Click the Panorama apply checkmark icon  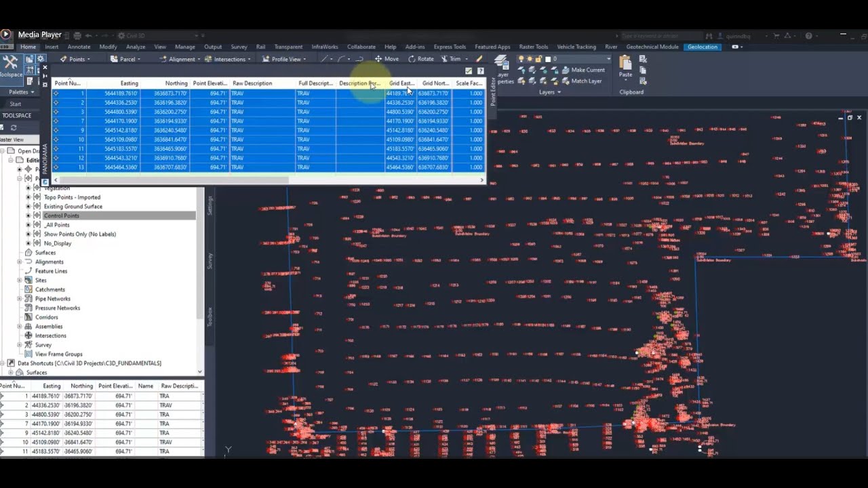[x=469, y=70]
